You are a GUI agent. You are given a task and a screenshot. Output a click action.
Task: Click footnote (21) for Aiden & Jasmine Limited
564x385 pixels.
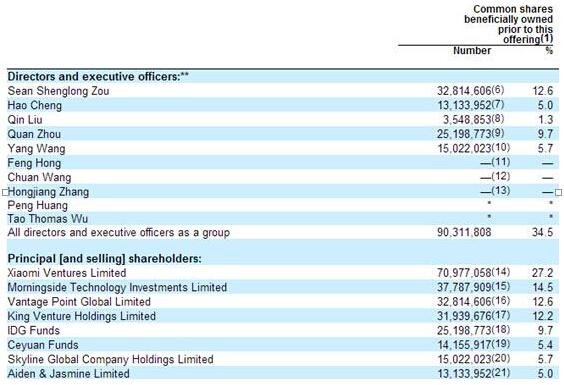click(x=501, y=372)
